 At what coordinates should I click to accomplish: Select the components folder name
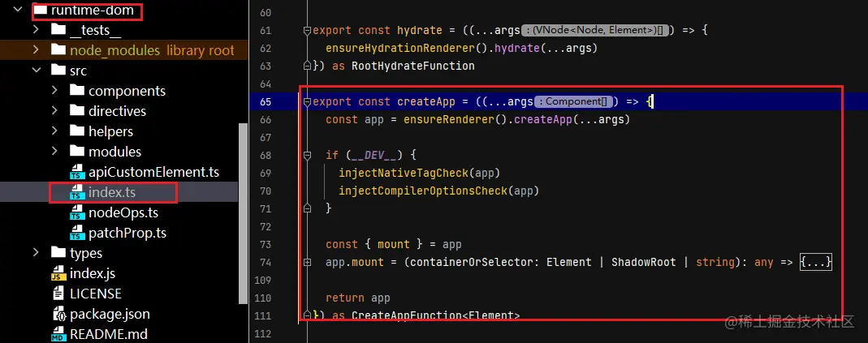click(127, 91)
